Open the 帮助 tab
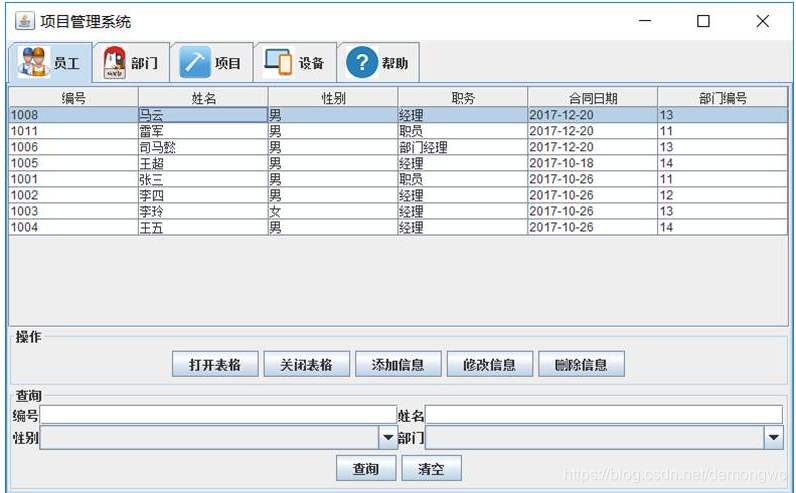Viewport: 796px width, 493px height. coord(378,62)
